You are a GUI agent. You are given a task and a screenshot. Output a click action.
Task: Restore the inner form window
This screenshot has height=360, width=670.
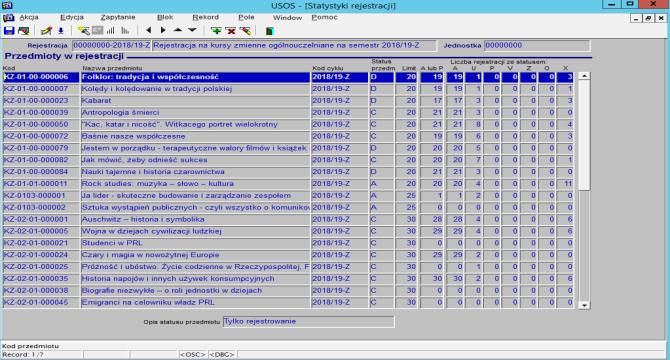(648, 18)
